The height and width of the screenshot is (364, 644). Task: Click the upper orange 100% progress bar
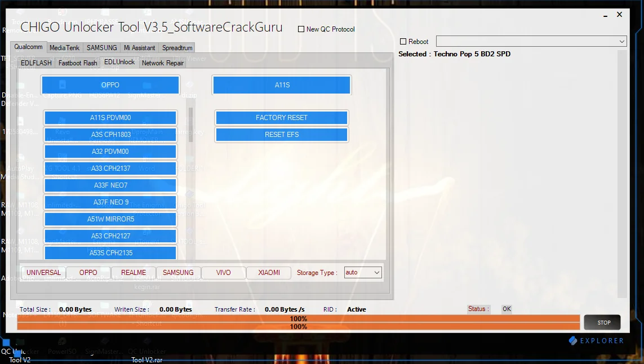tap(298, 319)
